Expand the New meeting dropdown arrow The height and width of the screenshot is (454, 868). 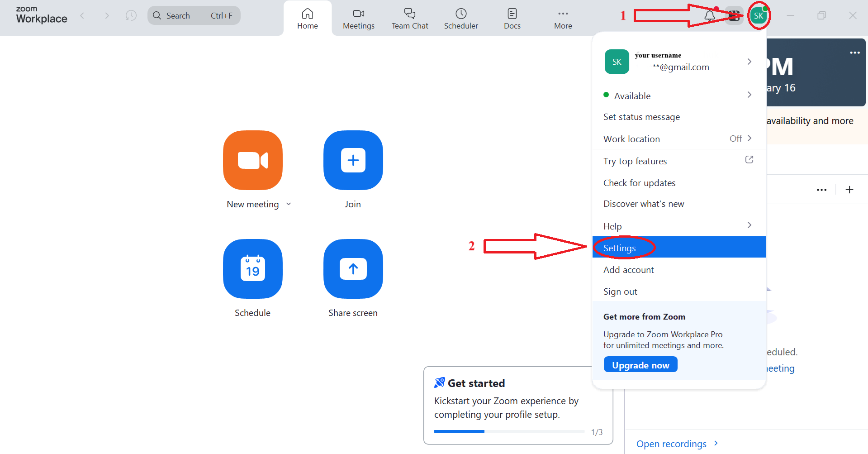(289, 204)
